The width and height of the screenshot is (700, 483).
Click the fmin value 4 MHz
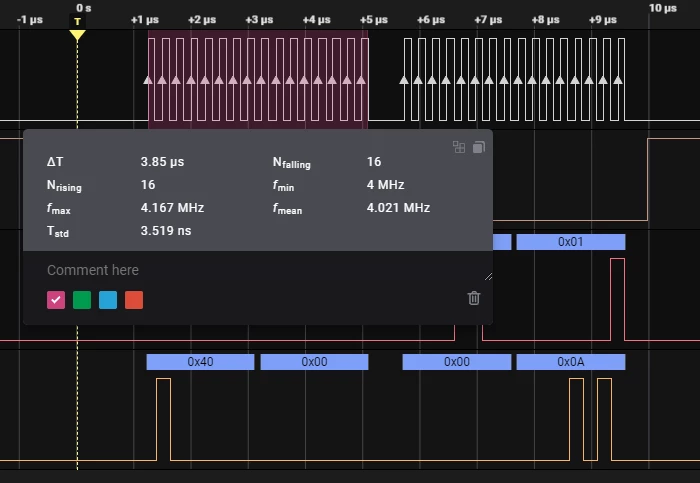tap(385, 185)
